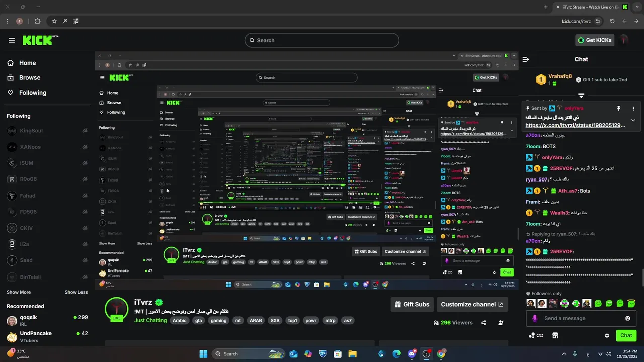Expand the gift leaderboard chevron
The width and height of the screenshot is (644, 362).
tap(581, 95)
